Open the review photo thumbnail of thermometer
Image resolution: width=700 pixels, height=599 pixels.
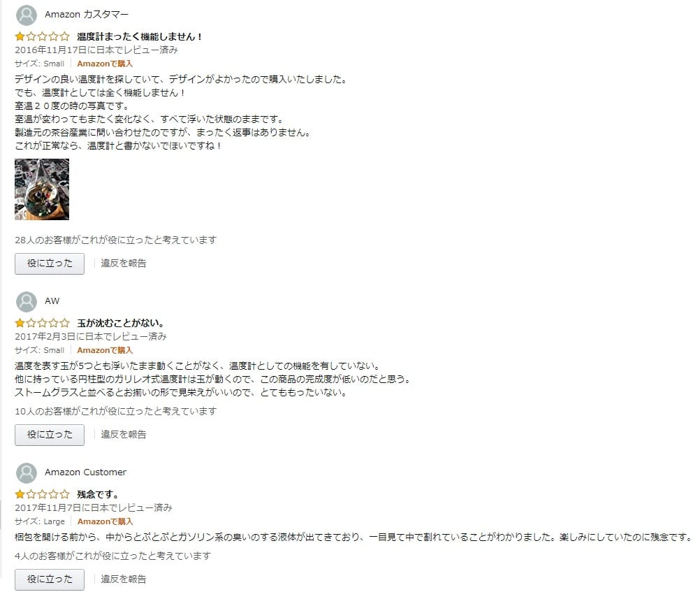(x=42, y=189)
